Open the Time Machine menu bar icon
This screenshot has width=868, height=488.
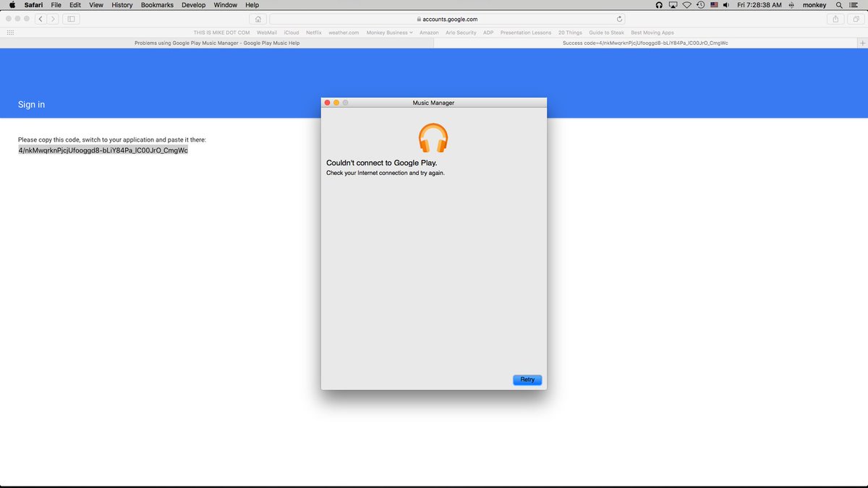click(x=700, y=5)
